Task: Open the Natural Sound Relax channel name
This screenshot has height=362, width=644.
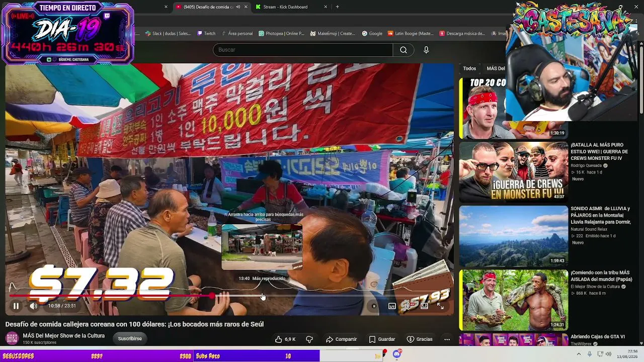Action: pyautogui.click(x=589, y=229)
